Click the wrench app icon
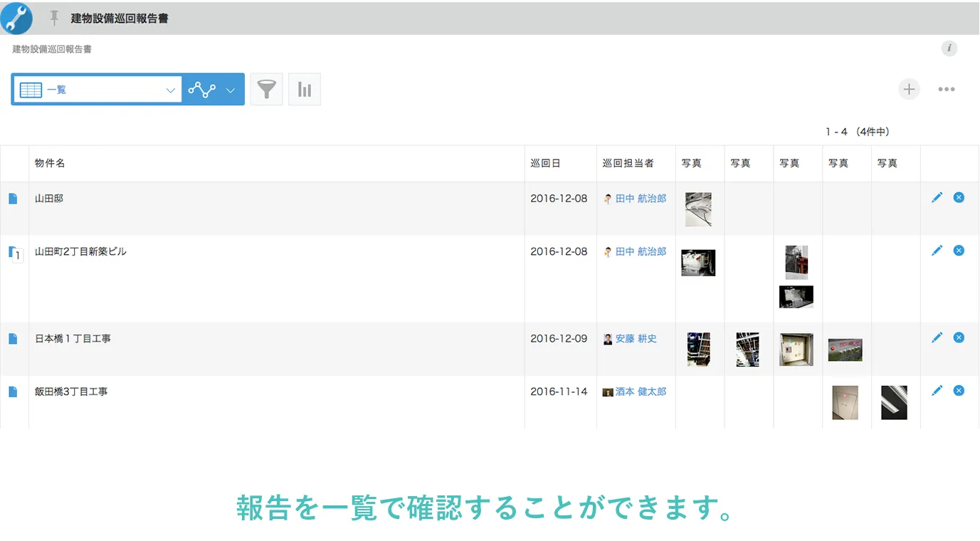Screen dimensions: 980x541 (16, 18)
